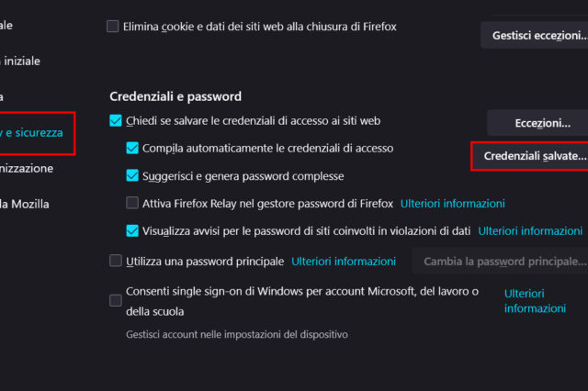Toggle data breach password alerts checkbox

133,231
